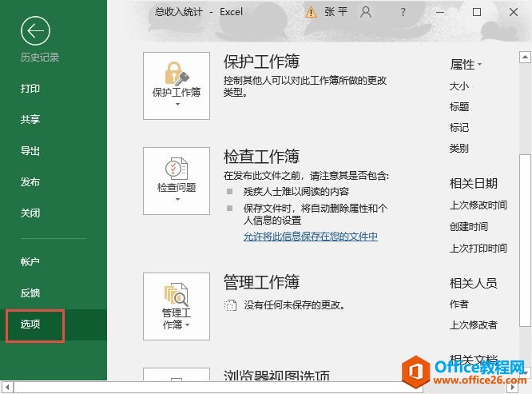Viewport: 532px width, 394px height.
Task: Click the 类别 property label
Action: (459, 149)
